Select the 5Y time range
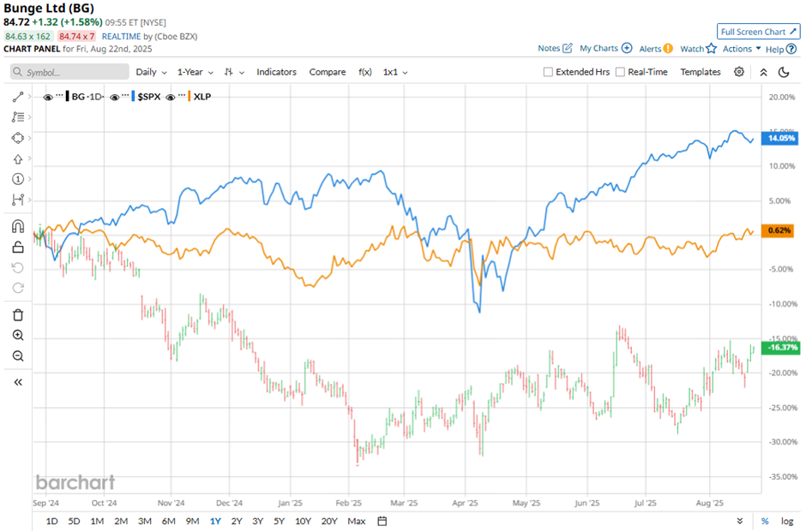Viewport: 806px width, 532px height. pos(280,521)
